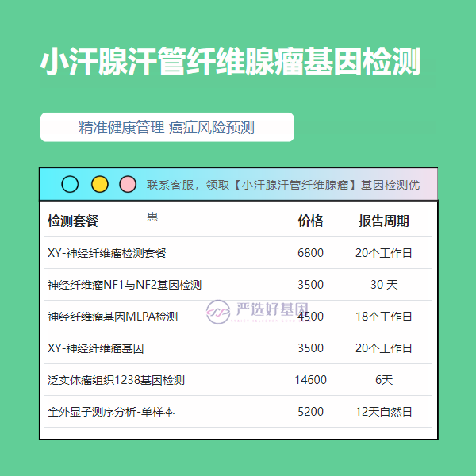Click the price 14600
The height and width of the screenshot is (476, 476).
tap(310, 380)
